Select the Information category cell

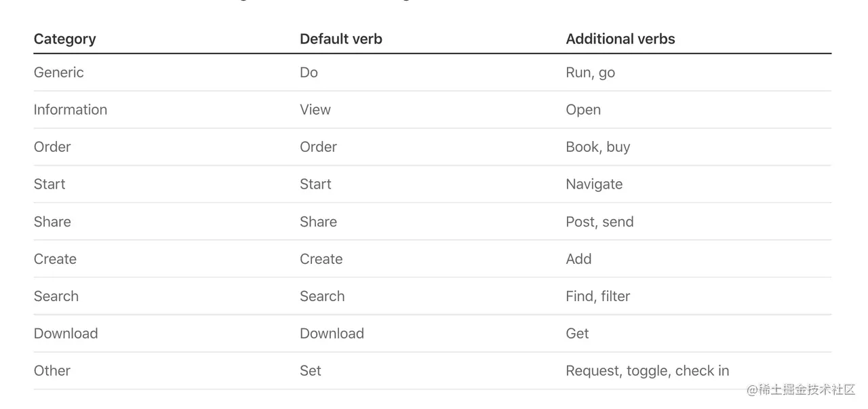point(71,110)
